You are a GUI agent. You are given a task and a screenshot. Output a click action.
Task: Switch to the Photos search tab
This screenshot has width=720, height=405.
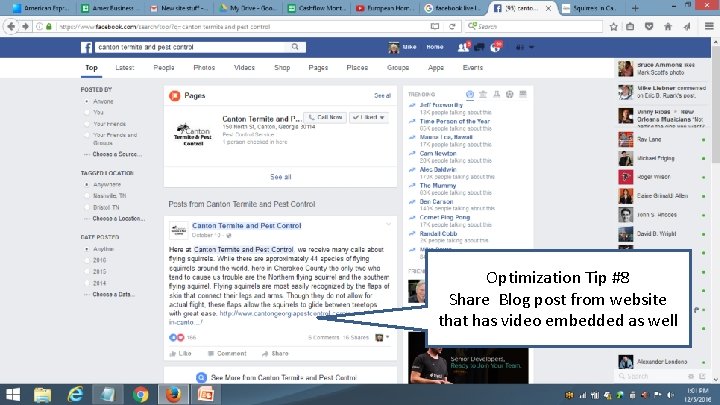(x=204, y=68)
